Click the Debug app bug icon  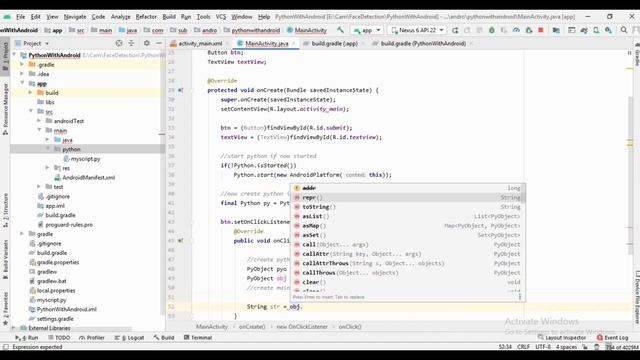click(x=491, y=30)
